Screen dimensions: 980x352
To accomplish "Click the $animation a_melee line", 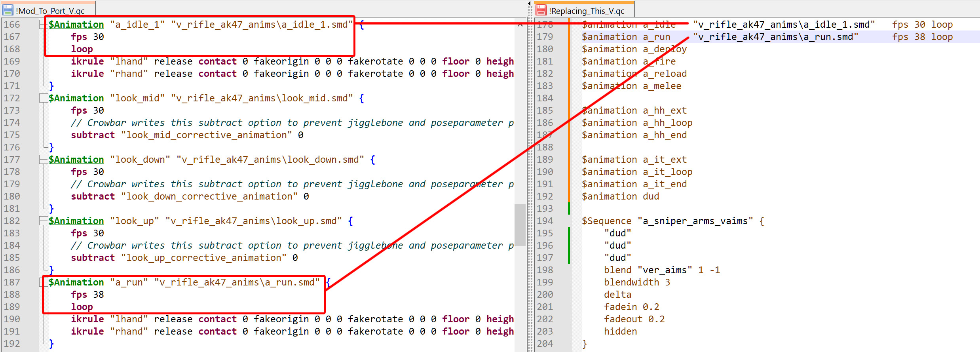I will 632,86.
